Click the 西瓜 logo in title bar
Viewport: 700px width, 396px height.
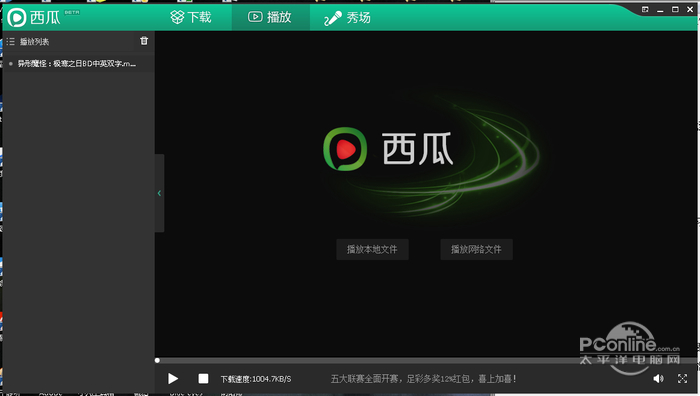pyautogui.click(x=34, y=17)
